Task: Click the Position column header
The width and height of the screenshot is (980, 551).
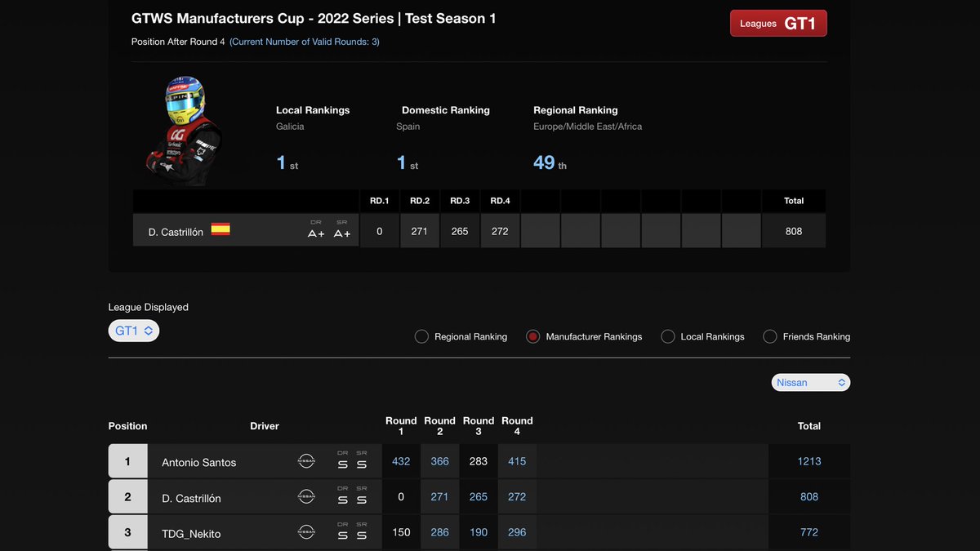Action: point(128,426)
